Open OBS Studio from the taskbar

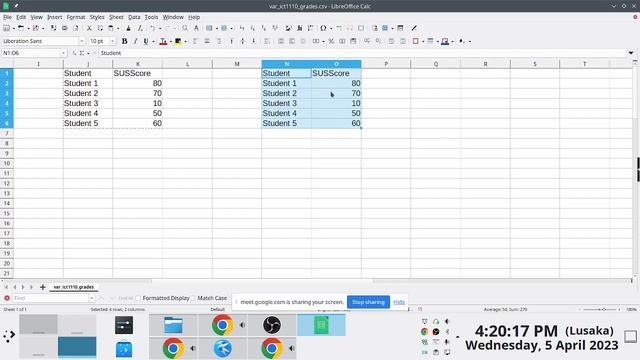(271, 325)
